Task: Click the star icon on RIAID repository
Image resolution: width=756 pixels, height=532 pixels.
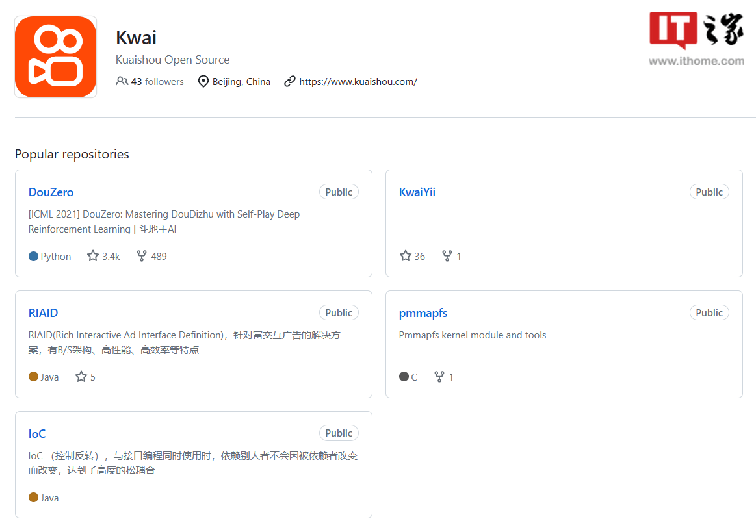Action: click(81, 377)
